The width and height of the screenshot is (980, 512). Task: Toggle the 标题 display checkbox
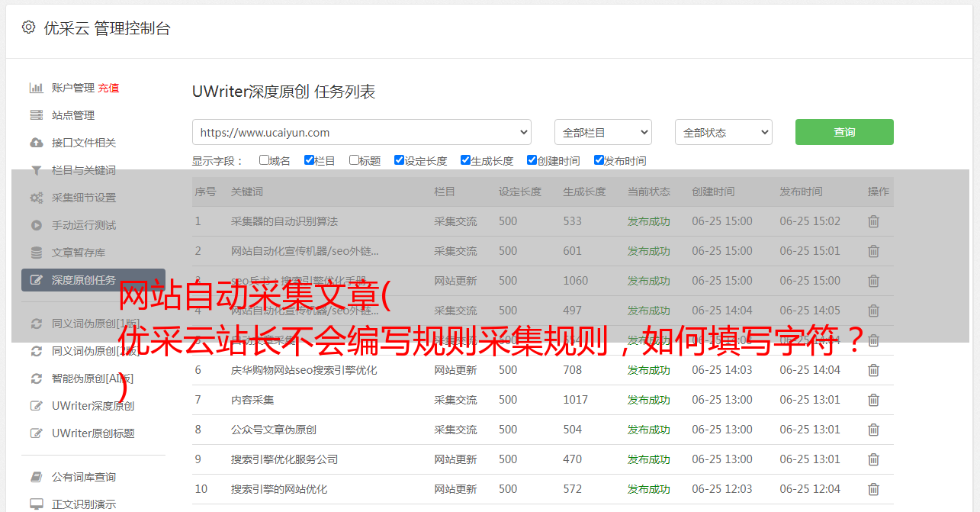pyautogui.click(x=354, y=160)
